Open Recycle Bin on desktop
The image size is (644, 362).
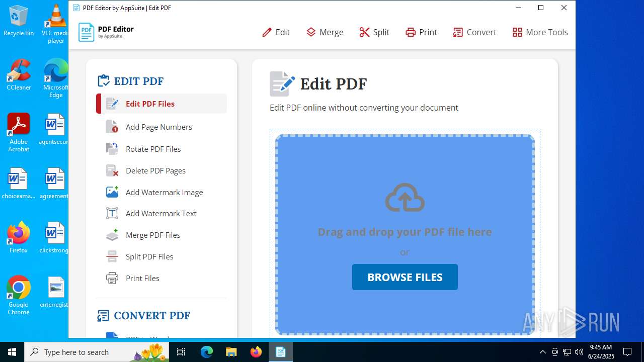point(19,21)
